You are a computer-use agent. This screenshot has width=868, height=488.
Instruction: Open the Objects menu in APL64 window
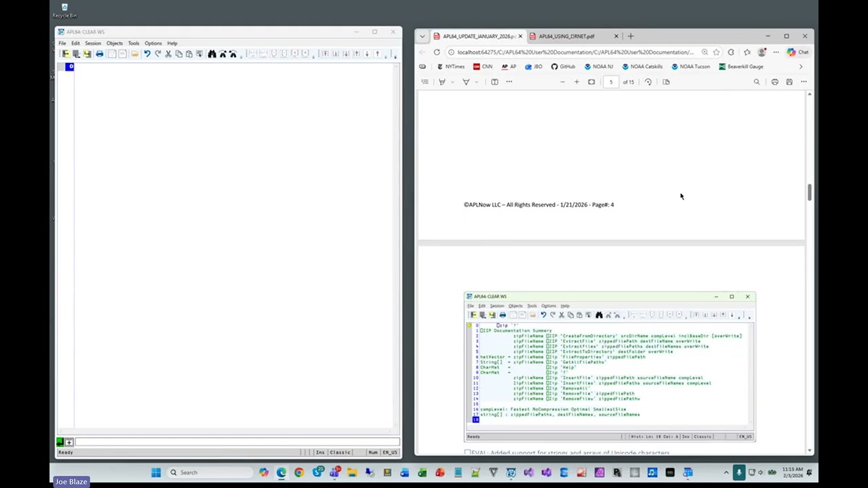pos(115,43)
